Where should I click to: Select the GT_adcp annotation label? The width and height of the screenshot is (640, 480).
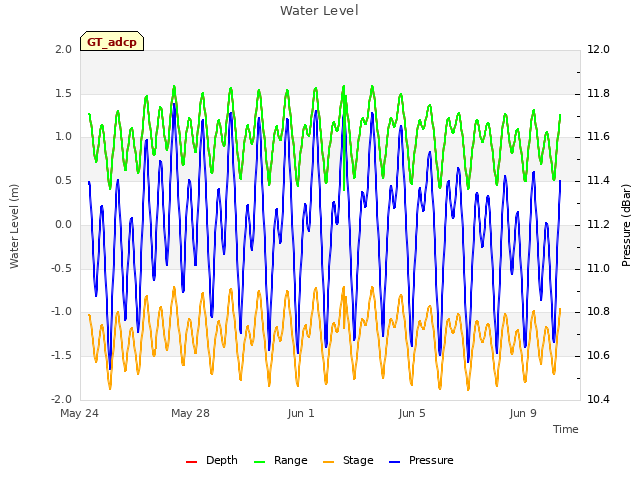pos(112,42)
